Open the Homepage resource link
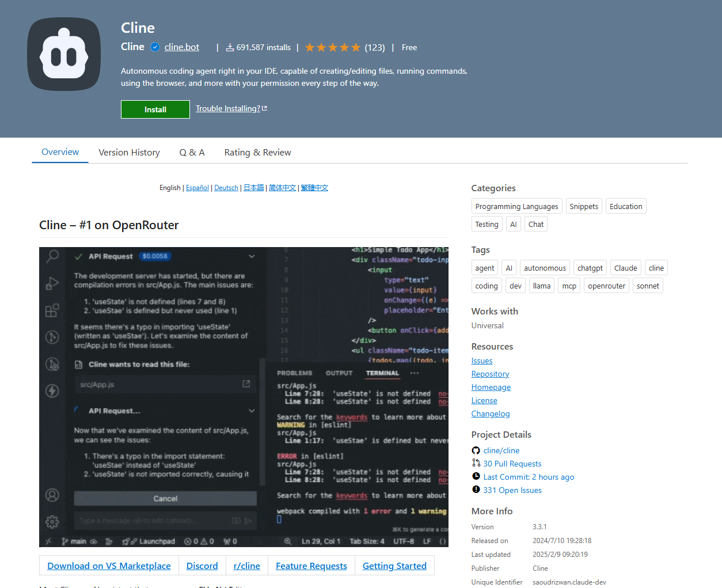Screen dimensions: 722x588 click(x=491, y=387)
